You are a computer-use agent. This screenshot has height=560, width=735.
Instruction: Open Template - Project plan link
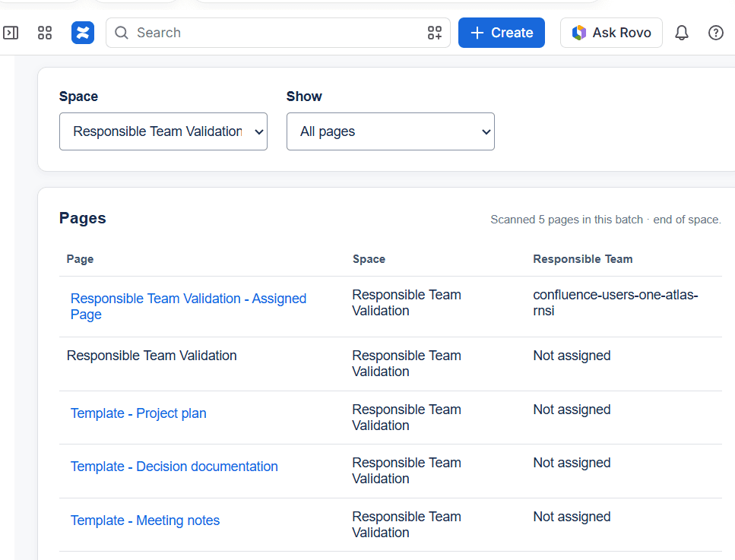(x=138, y=413)
